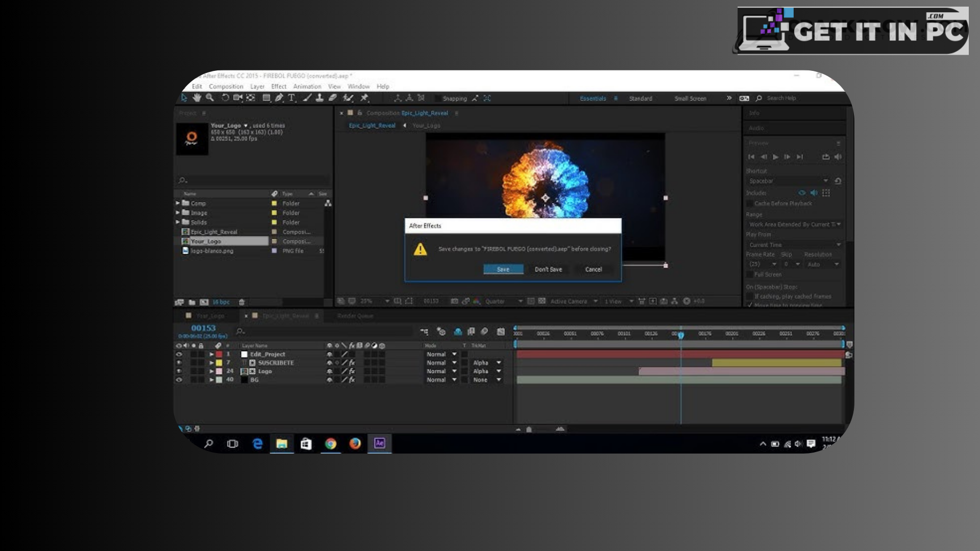Select the Eraser tool

coord(332,97)
